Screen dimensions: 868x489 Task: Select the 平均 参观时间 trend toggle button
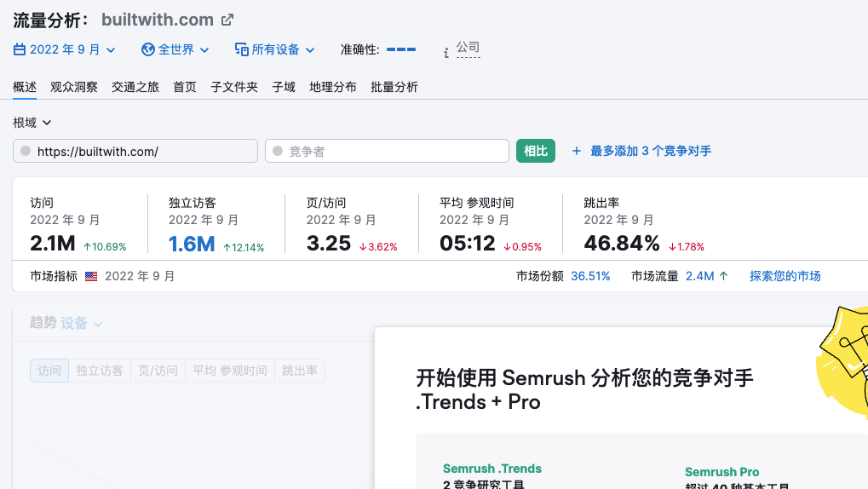(230, 371)
